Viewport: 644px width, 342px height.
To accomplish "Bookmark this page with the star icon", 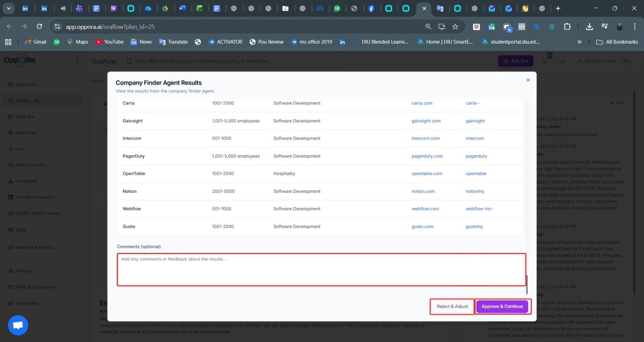I will click(x=455, y=27).
